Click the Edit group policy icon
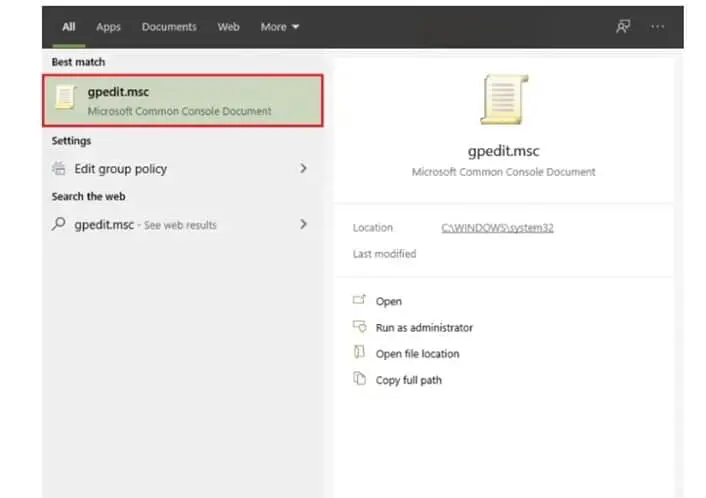Viewport: 706px width, 498px height. (59, 168)
